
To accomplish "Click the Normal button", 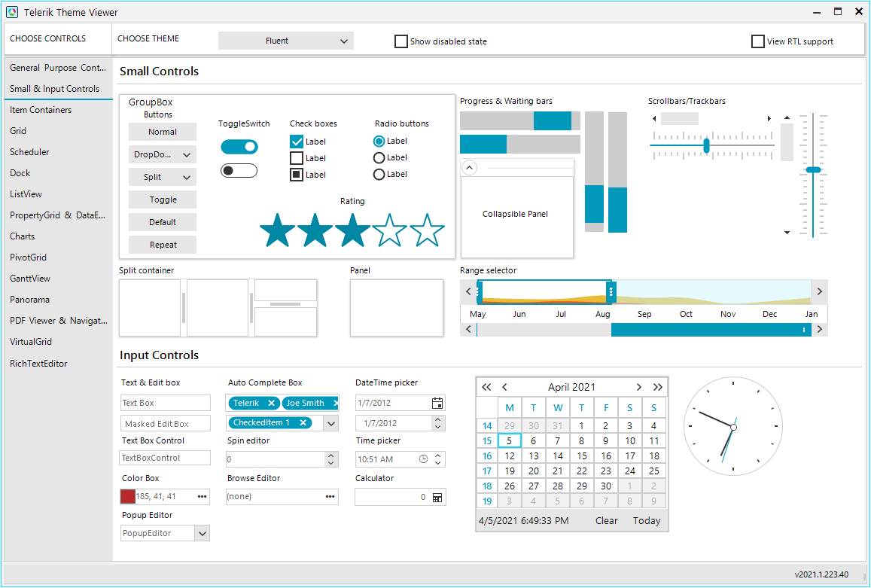I will [x=162, y=132].
